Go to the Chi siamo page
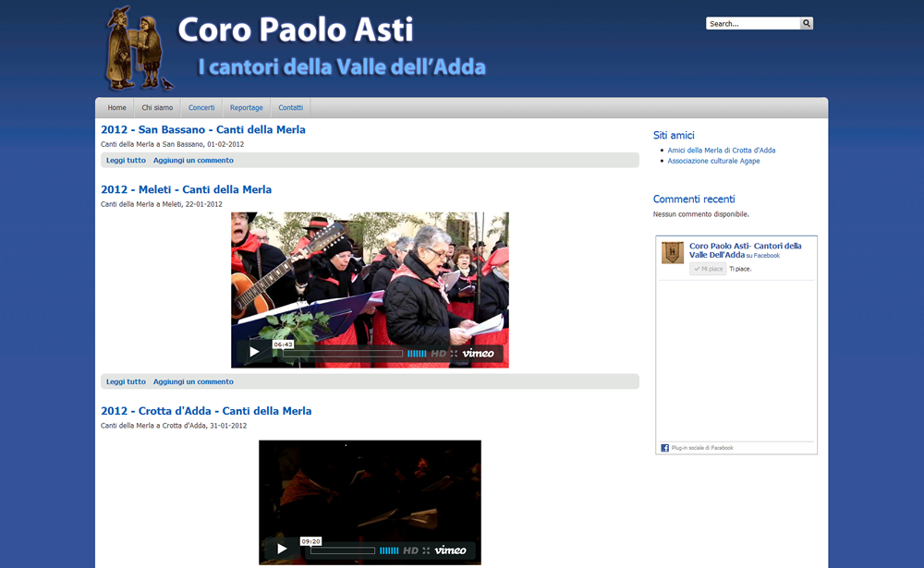The image size is (924, 568). pos(157,108)
